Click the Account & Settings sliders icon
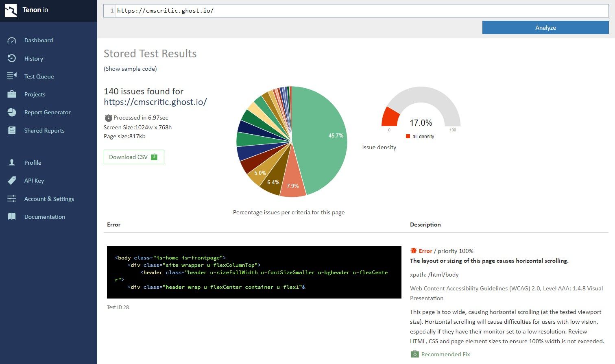 (x=12, y=198)
